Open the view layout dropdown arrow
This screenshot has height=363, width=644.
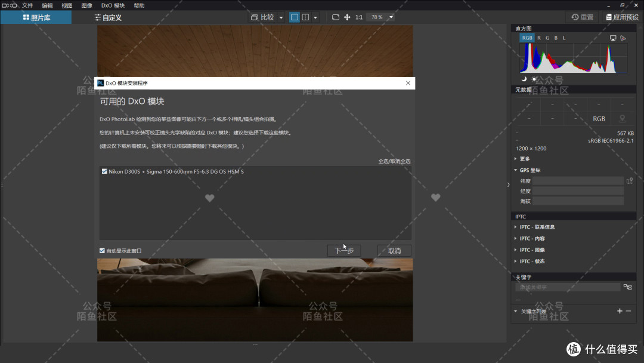pyautogui.click(x=315, y=17)
